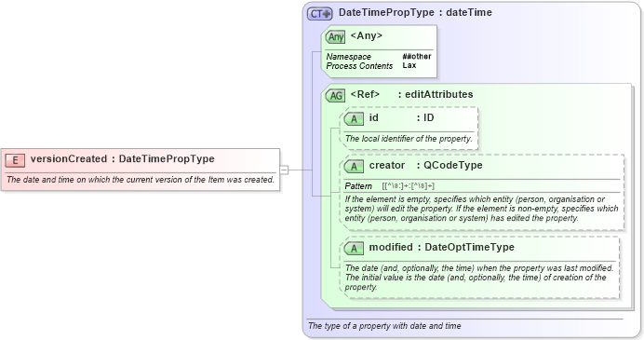Click the Any wildcard icon
The image size is (644, 340).
click(336, 37)
